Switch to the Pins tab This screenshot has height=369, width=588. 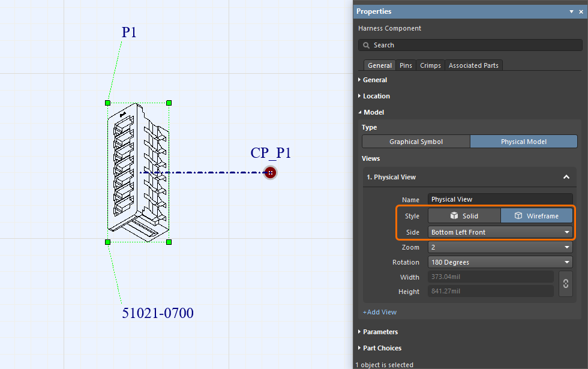[405, 65]
